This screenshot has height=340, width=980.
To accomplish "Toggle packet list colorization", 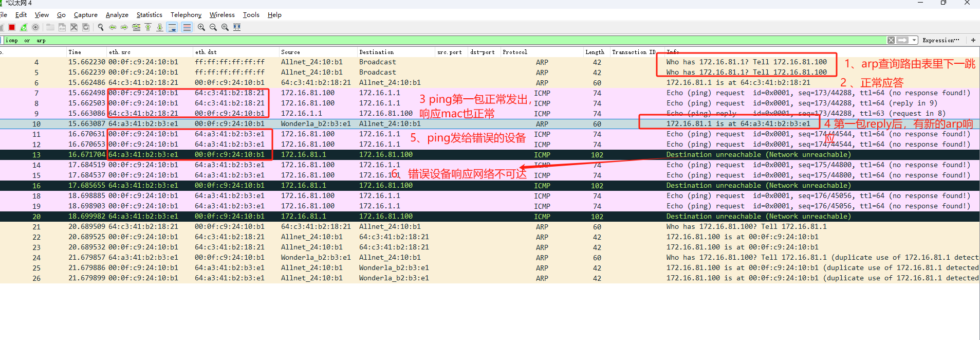I will point(187,27).
